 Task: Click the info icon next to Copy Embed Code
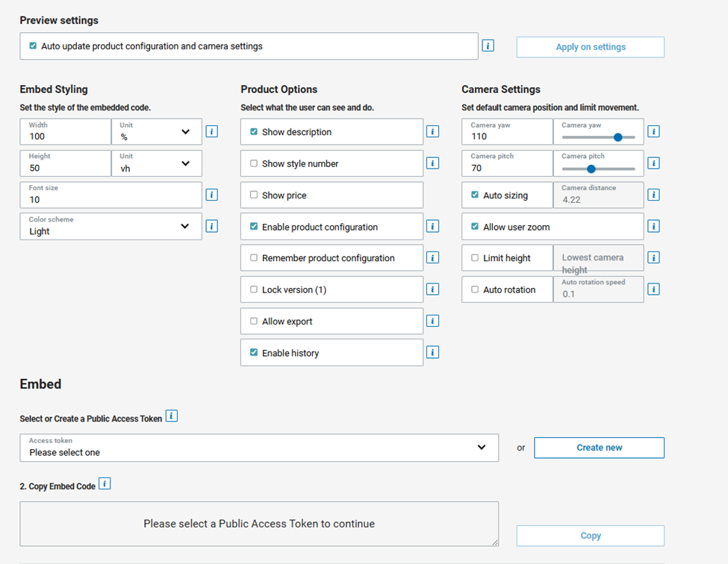[x=105, y=483]
